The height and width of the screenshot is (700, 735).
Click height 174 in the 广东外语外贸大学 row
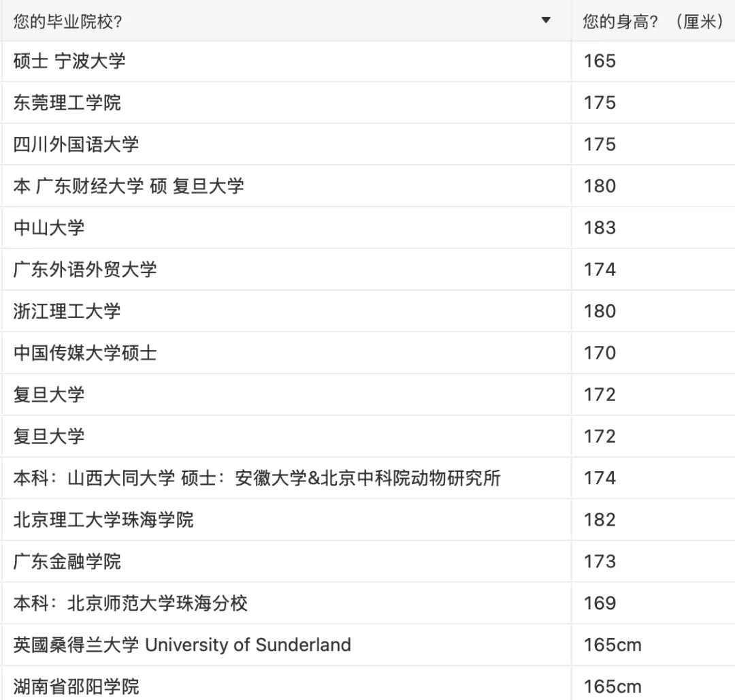(x=653, y=270)
